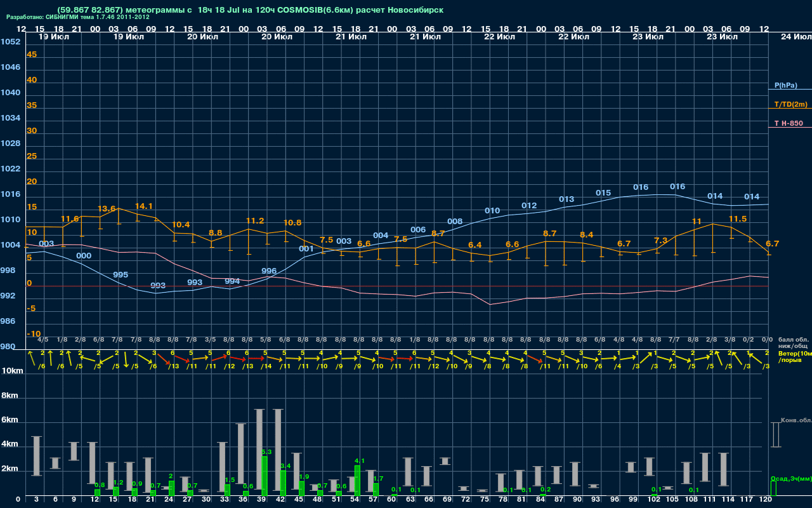Click the green precipitation bar at hour 54

[x=357, y=481]
